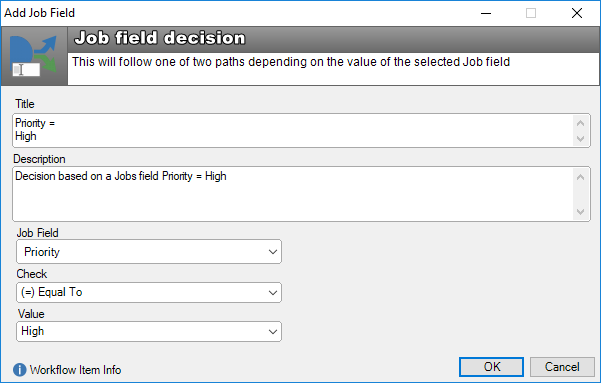Click the blue Workflow Item Info icon
The height and width of the screenshot is (383, 601).
click(20, 370)
